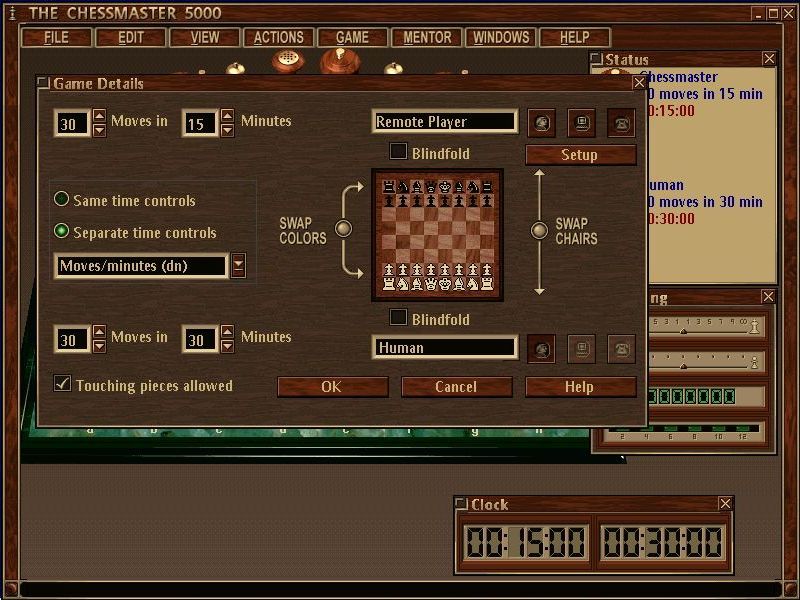
Task: Select the human opponent icon for Remote Player
Action: [541, 123]
